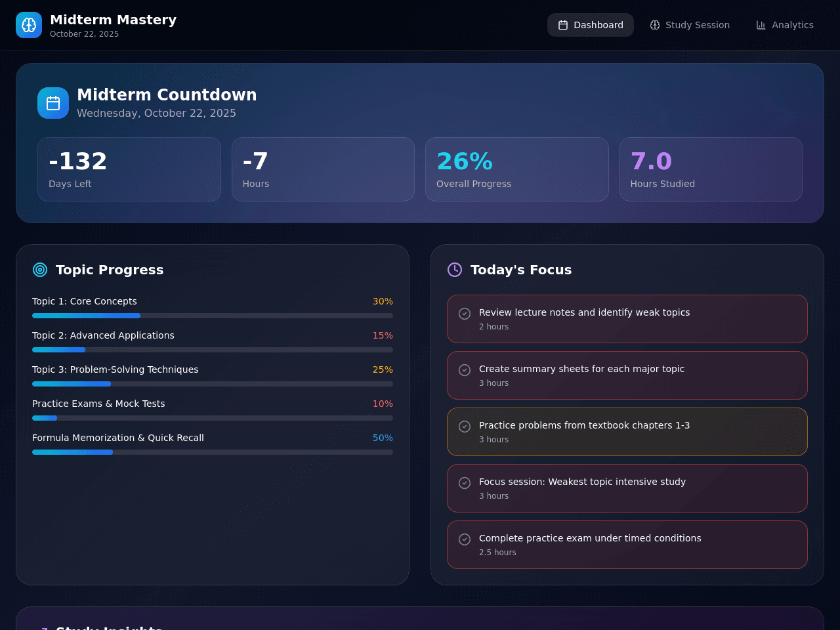Click the 25% value for Problem-Solving Techniques

[383, 369]
